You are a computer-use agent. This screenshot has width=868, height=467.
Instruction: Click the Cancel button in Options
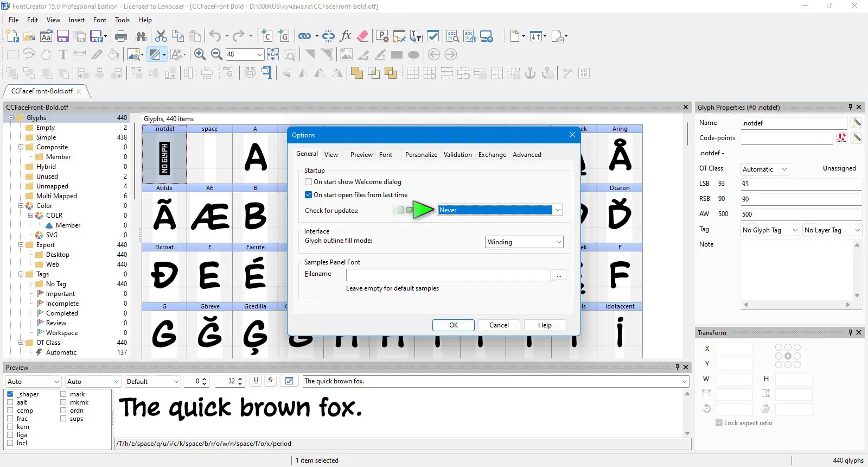(499, 325)
